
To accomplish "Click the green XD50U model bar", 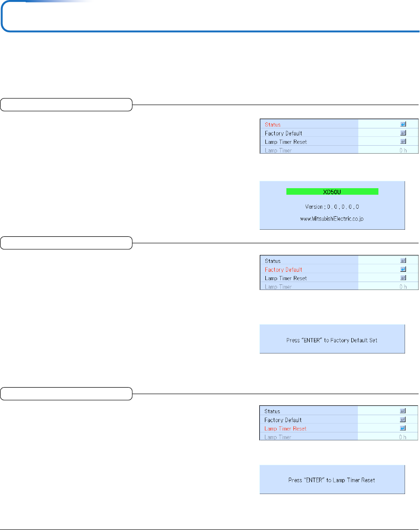I will pos(332,191).
